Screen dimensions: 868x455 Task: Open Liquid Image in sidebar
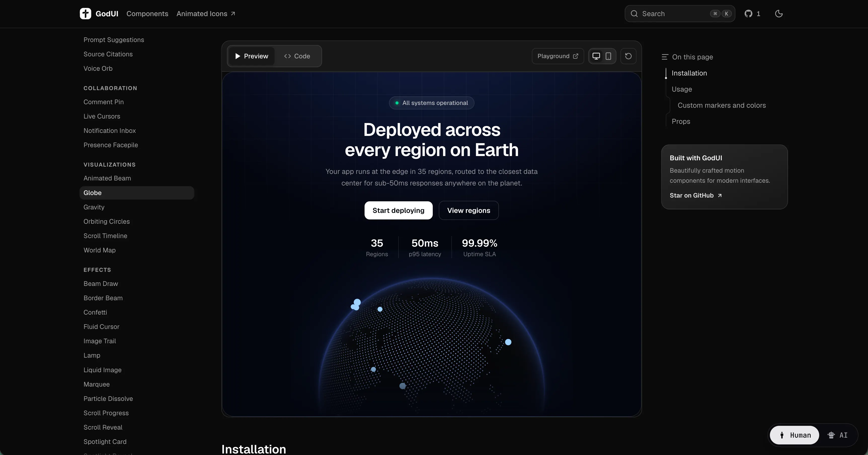coord(102,370)
